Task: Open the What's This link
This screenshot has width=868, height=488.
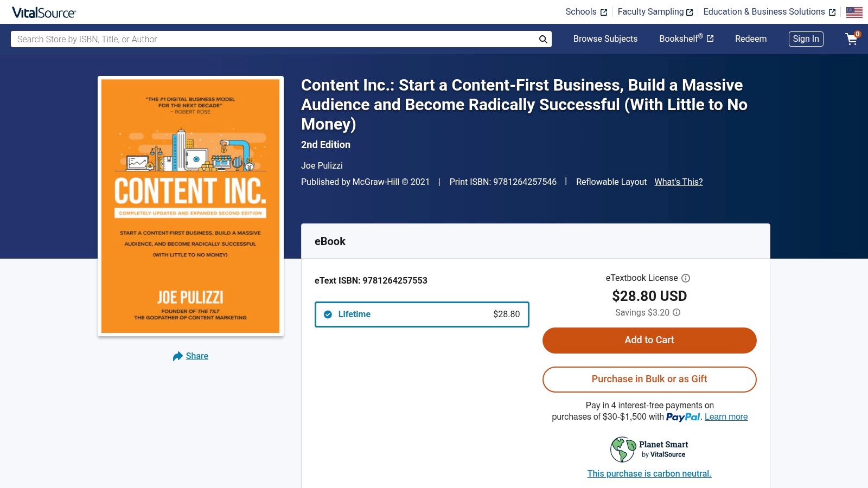Action: [678, 182]
